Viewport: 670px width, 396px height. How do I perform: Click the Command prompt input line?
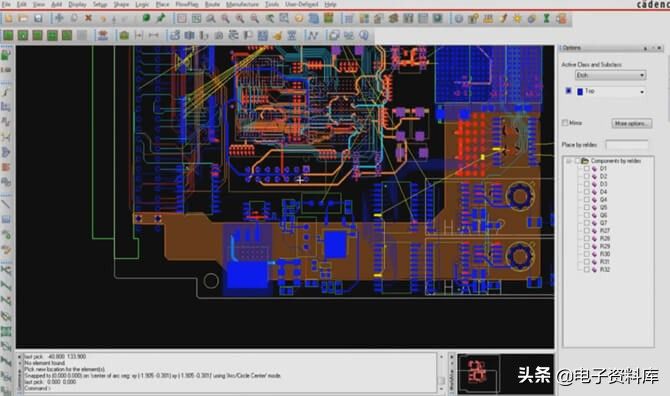(230, 388)
